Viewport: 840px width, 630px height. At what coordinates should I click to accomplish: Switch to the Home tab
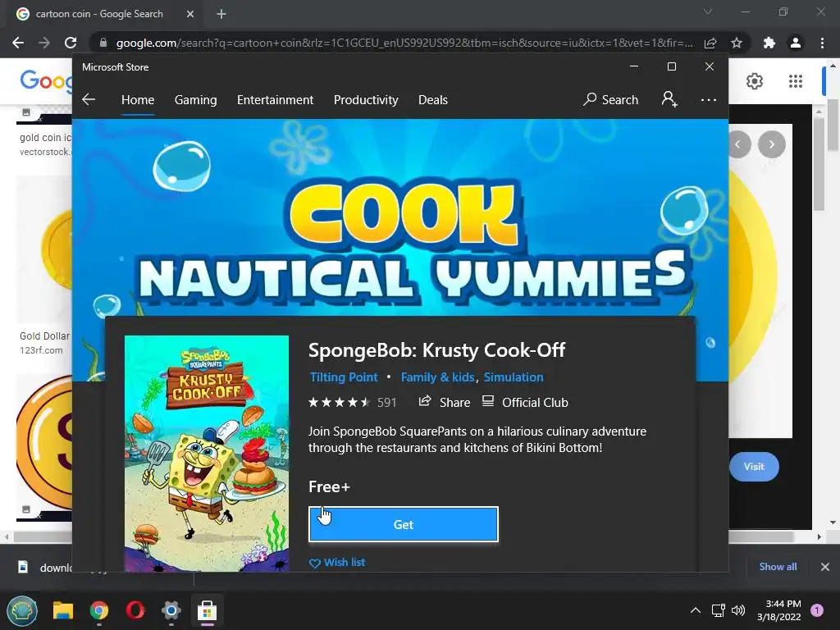click(x=138, y=99)
